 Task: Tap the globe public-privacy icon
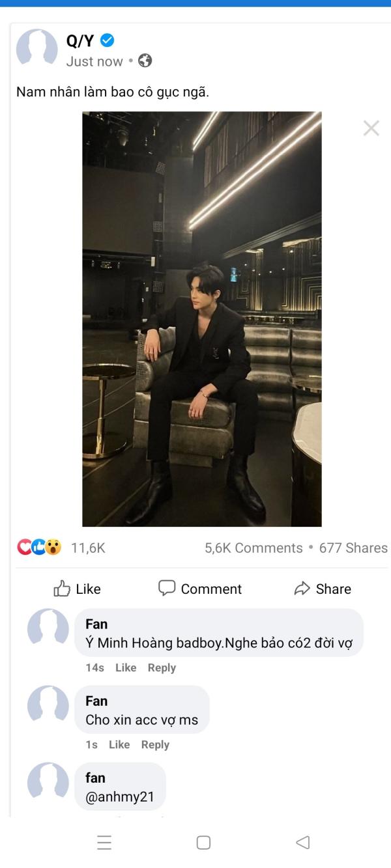pyautogui.click(x=145, y=61)
